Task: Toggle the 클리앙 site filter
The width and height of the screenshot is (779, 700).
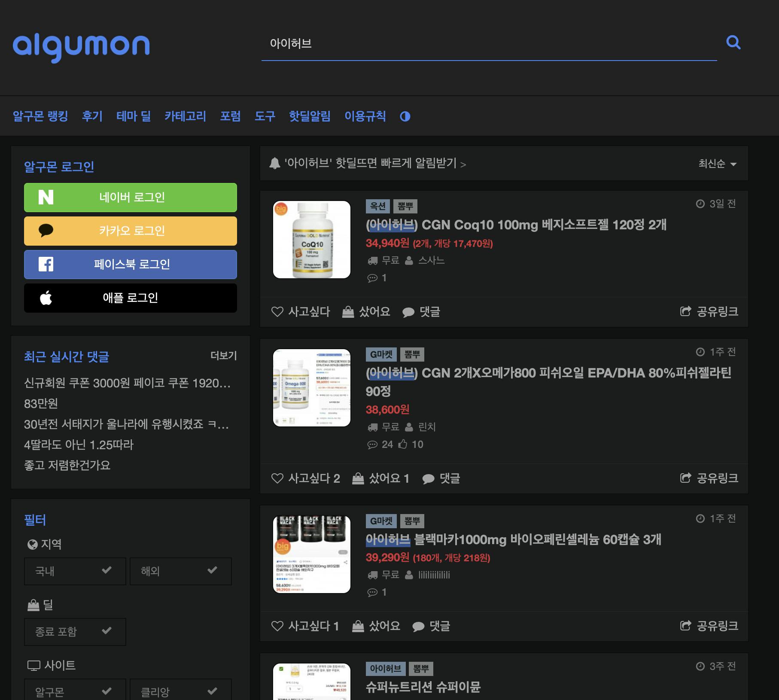Action: click(x=181, y=690)
